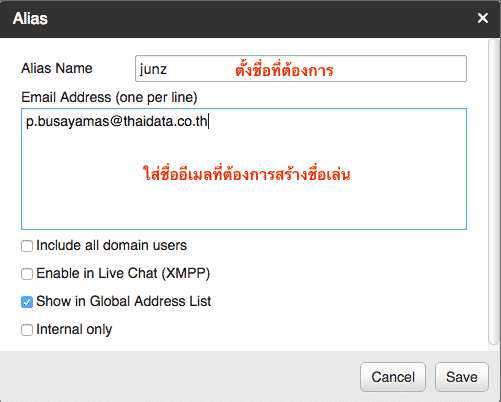The width and height of the screenshot is (501, 402).
Task: Click the "Enable in Live Chat (XMPP)" label
Action: pyautogui.click(x=123, y=273)
